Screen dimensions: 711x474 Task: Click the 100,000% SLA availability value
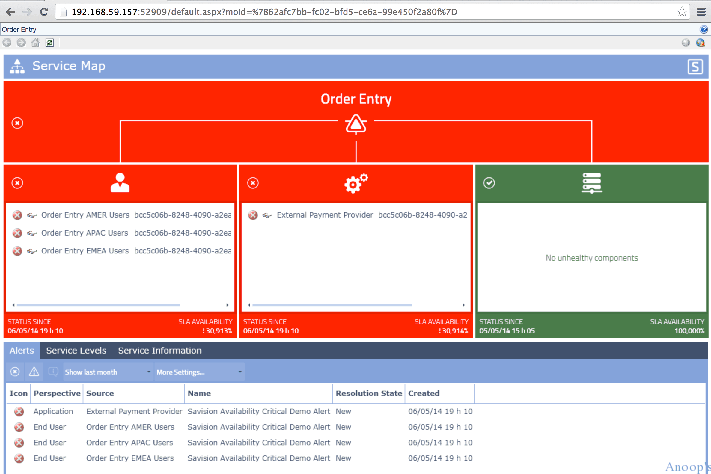[x=689, y=331]
